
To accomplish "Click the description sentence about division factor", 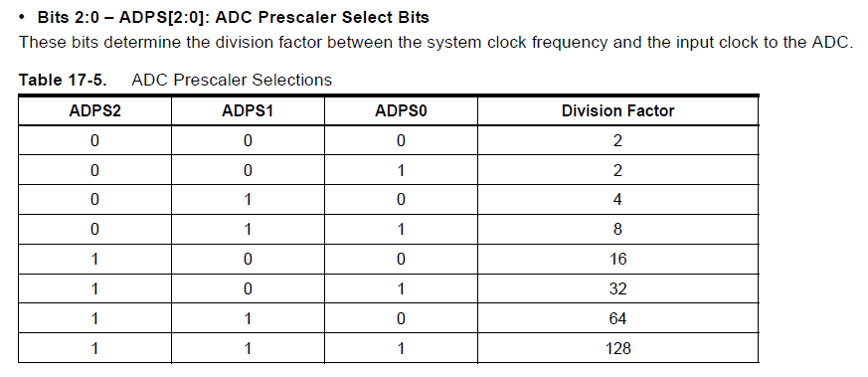I will (x=436, y=43).
